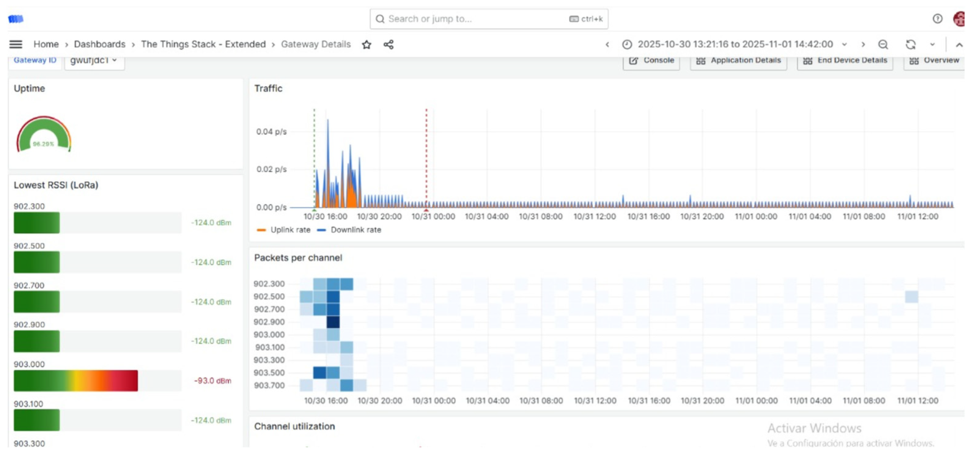This screenshot has height=470, width=980.
Task: Click the green annotation marker on Traffic chart
Action: (x=314, y=210)
